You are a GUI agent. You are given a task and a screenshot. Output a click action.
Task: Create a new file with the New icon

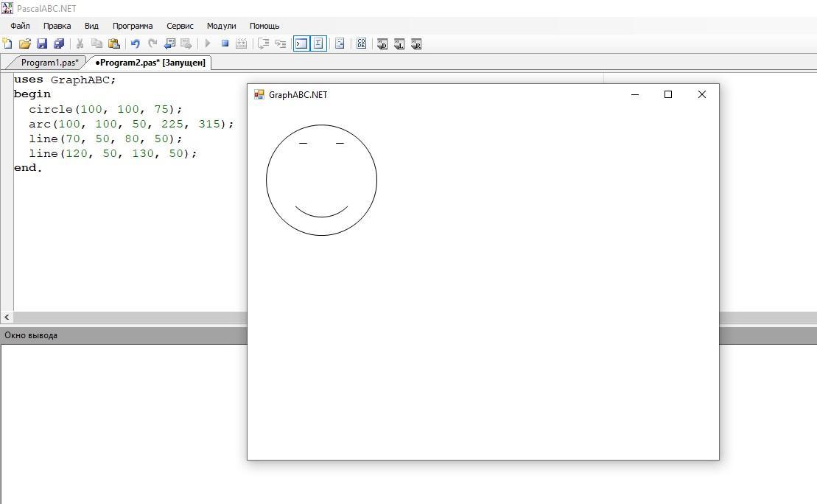(x=8, y=43)
